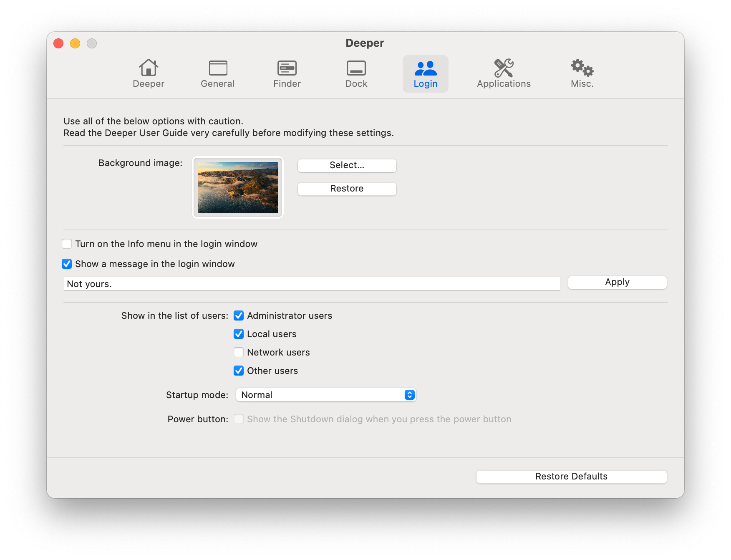Click the Restore Defaults button

coord(571,477)
